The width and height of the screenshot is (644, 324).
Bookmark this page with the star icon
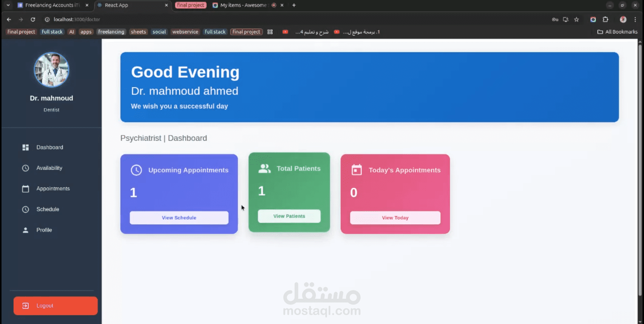pos(576,20)
